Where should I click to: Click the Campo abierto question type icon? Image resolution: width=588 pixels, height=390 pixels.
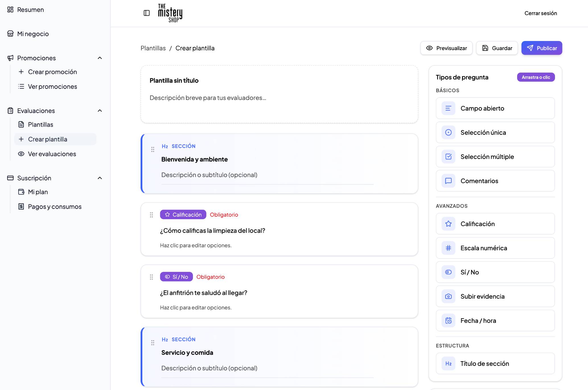tap(448, 108)
